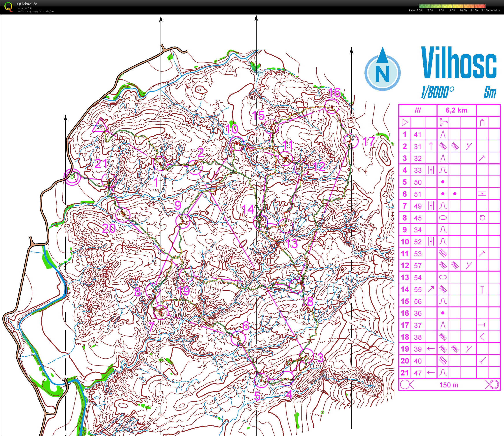Screen dimensions: 504x436
Task: Click the control 5 circle on the map
Action: tap(261, 380)
